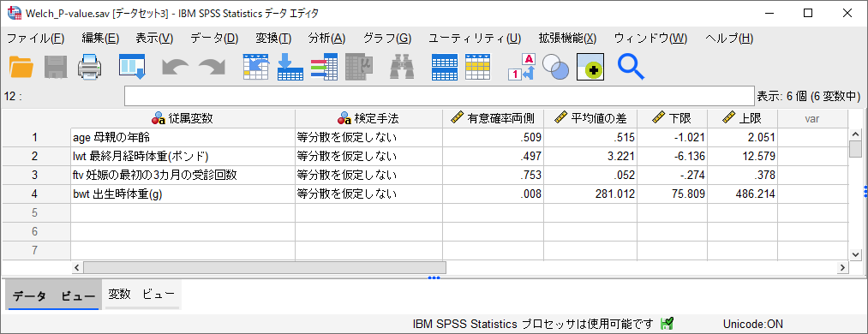Click mean difference cell 281.012
Screen dimensions: 868x334
[590, 194]
